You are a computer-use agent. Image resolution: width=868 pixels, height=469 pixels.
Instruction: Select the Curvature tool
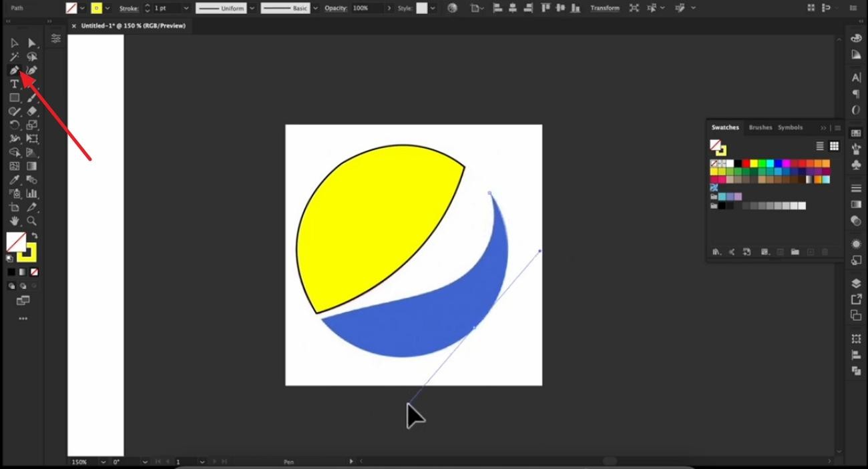[x=31, y=70]
